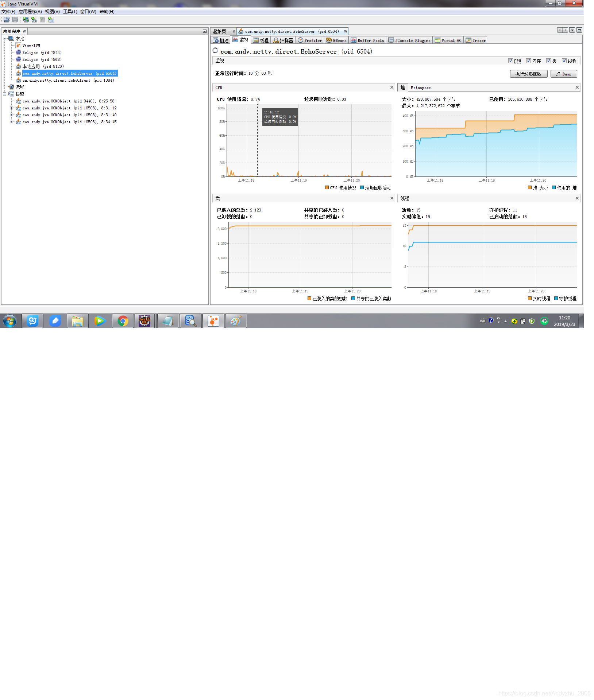Click 堆 Dump button
Viewport: 594px width, 700px height.
[x=563, y=74]
